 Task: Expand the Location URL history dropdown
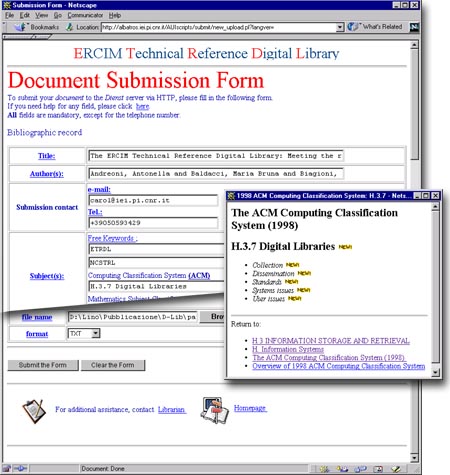tap(340, 27)
